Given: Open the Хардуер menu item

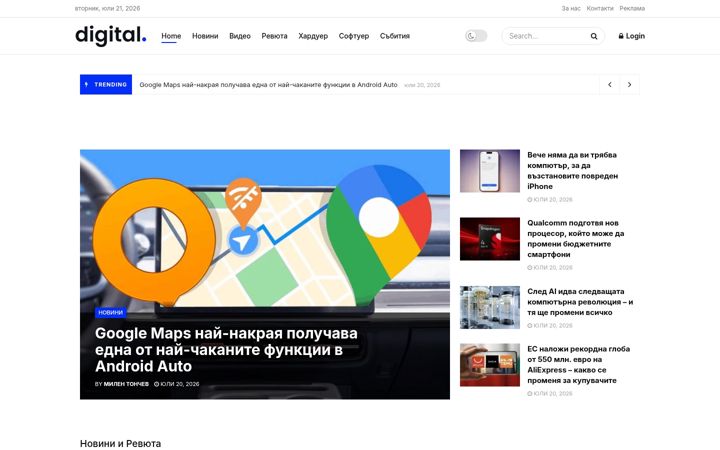Looking at the screenshot, I should (x=313, y=36).
